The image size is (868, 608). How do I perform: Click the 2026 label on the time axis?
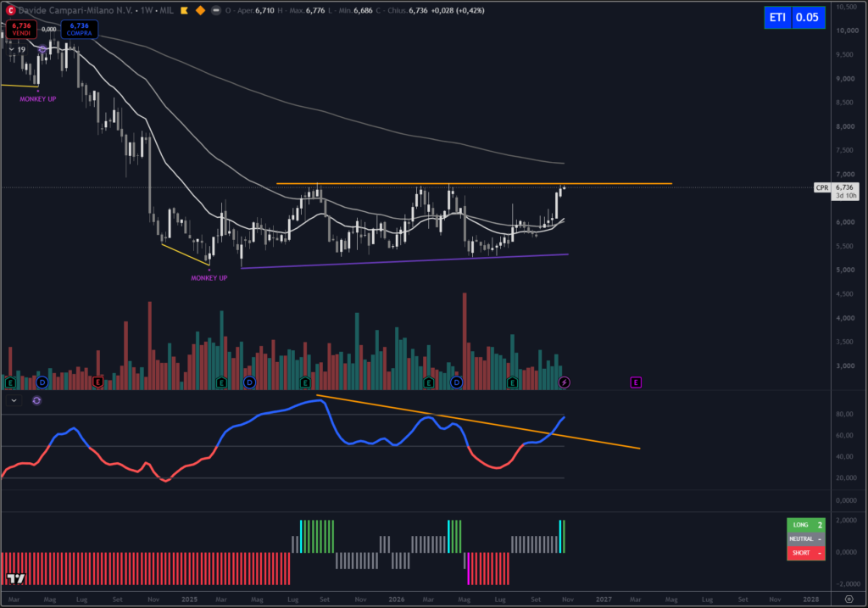coord(397,600)
